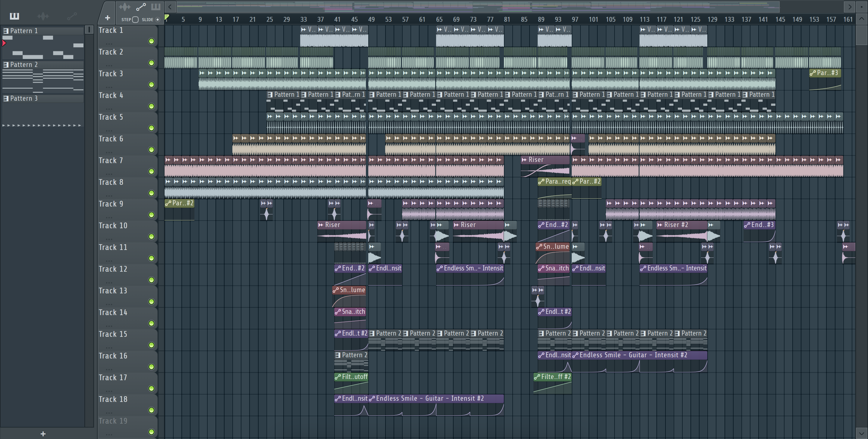Mute Track 18 with its green LED
The height and width of the screenshot is (439, 868).
click(x=151, y=410)
